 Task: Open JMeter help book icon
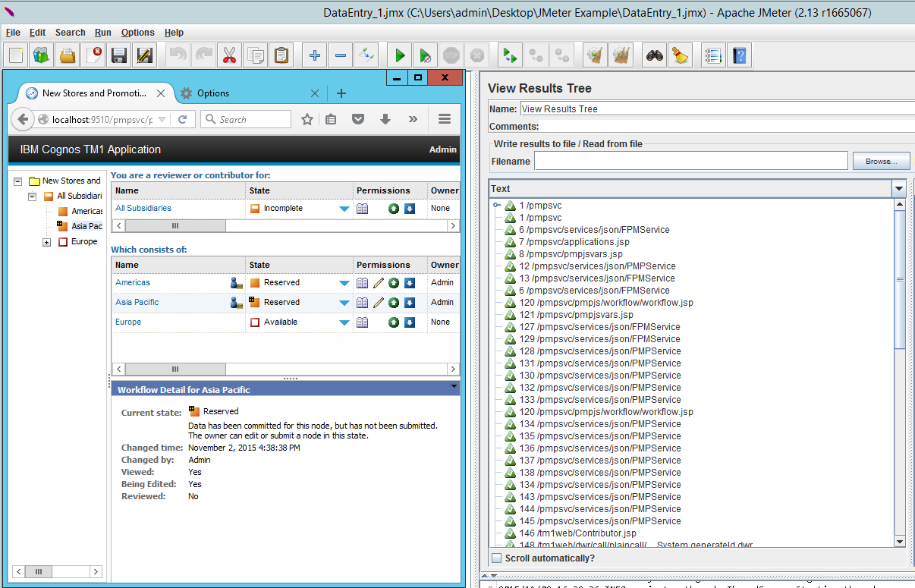pos(739,55)
